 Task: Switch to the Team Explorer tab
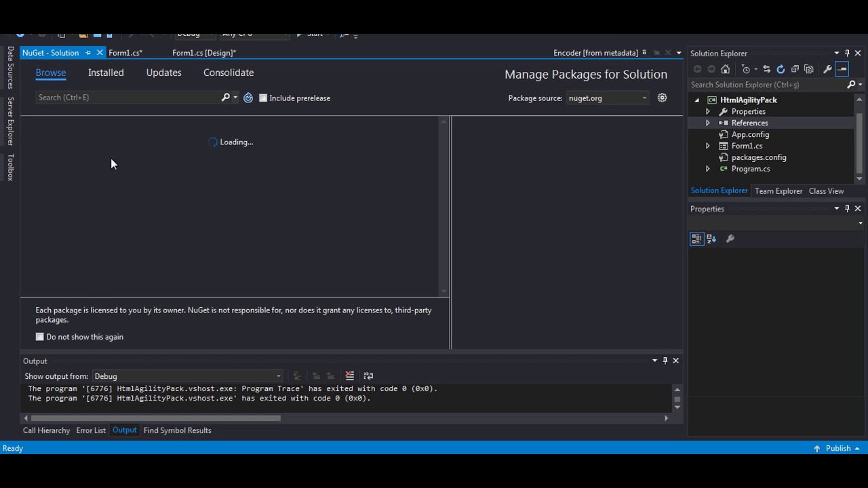[778, 191]
